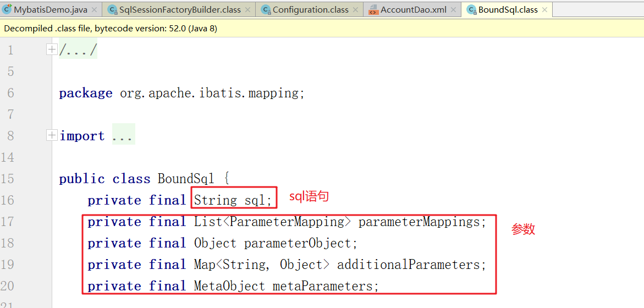Click the Object type on line 18

coord(215,243)
